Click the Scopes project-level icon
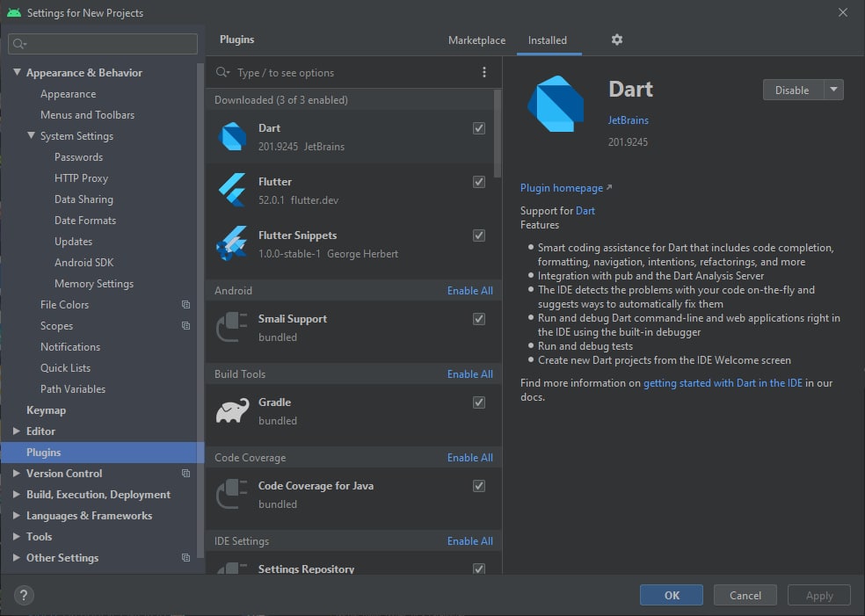Screen dimensions: 865x616 pos(185,325)
